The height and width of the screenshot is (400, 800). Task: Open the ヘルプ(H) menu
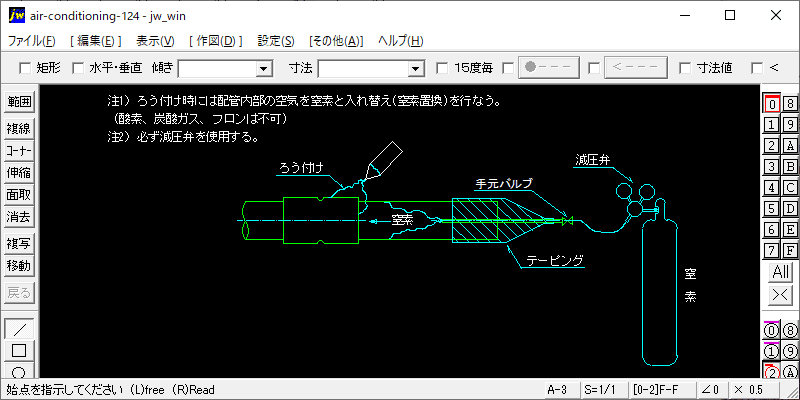(x=401, y=41)
